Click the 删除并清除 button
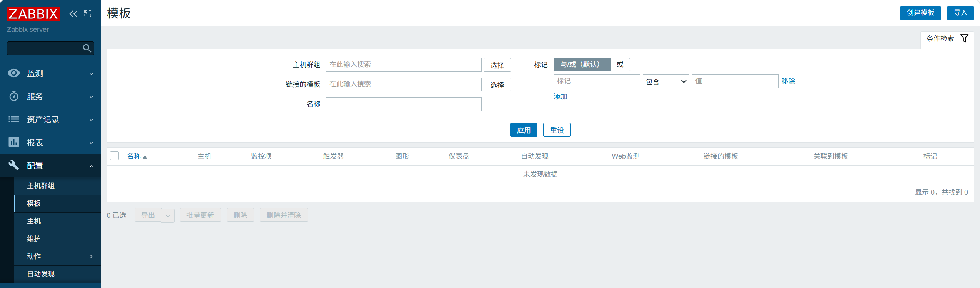This screenshot has height=288, width=980. point(284,215)
